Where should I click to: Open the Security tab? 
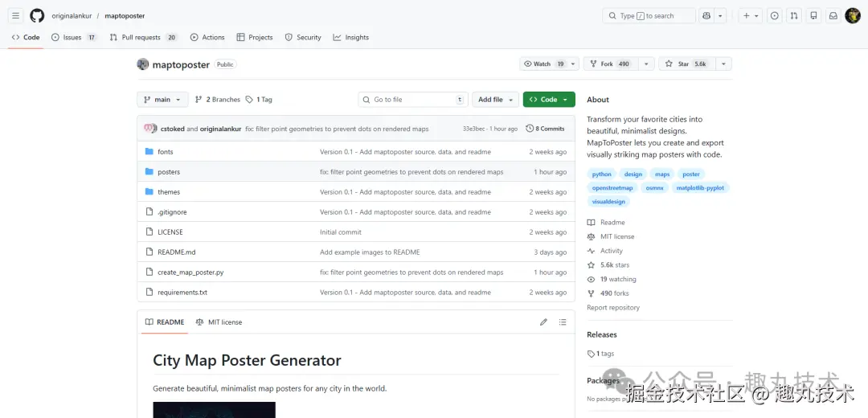303,37
